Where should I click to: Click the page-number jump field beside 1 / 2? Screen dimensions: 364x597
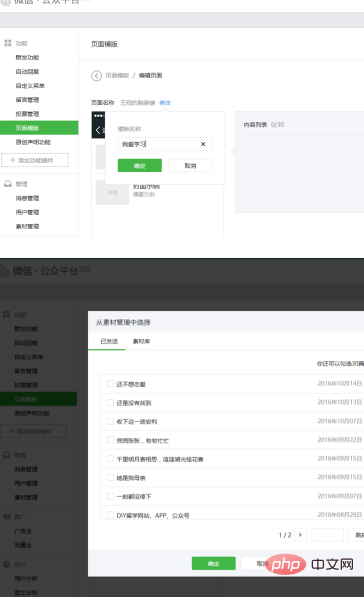pyautogui.click(x=327, y=535)
